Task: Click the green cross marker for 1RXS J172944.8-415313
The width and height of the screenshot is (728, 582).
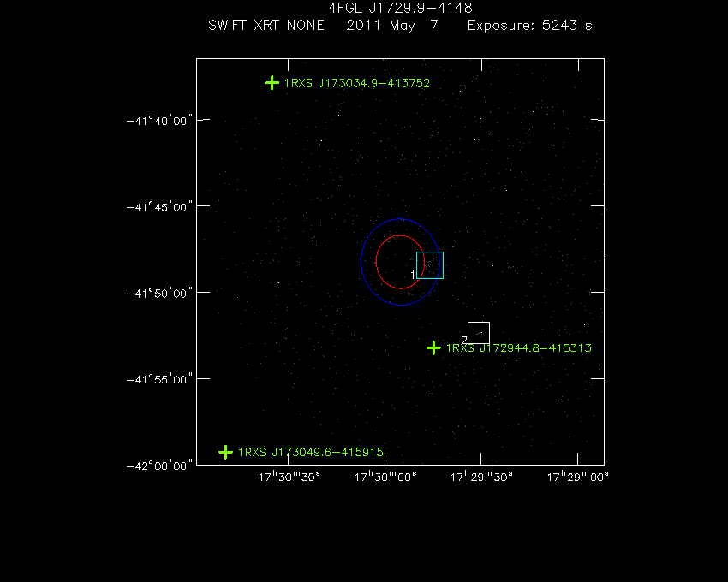Action: tap(433, 347)
